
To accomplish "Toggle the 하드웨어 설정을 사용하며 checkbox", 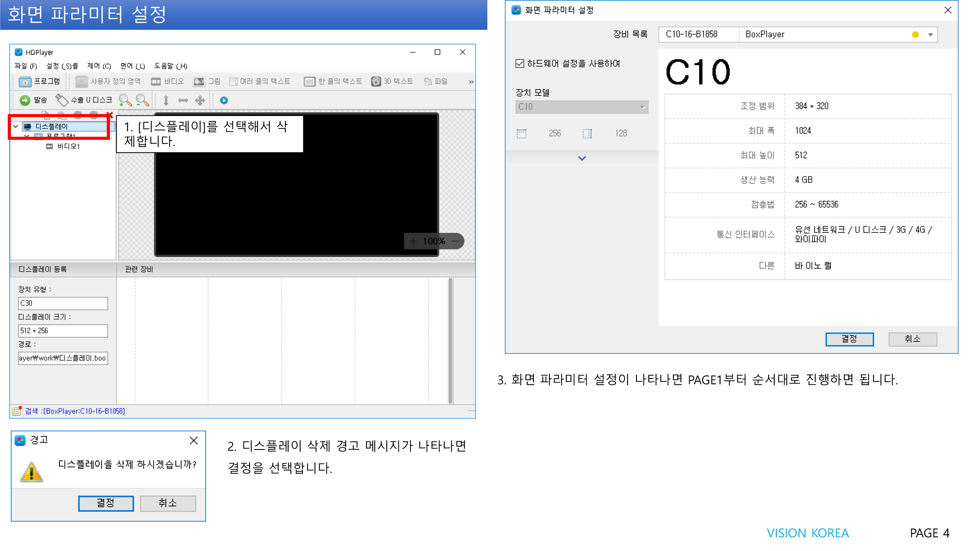I will point(520,63).
